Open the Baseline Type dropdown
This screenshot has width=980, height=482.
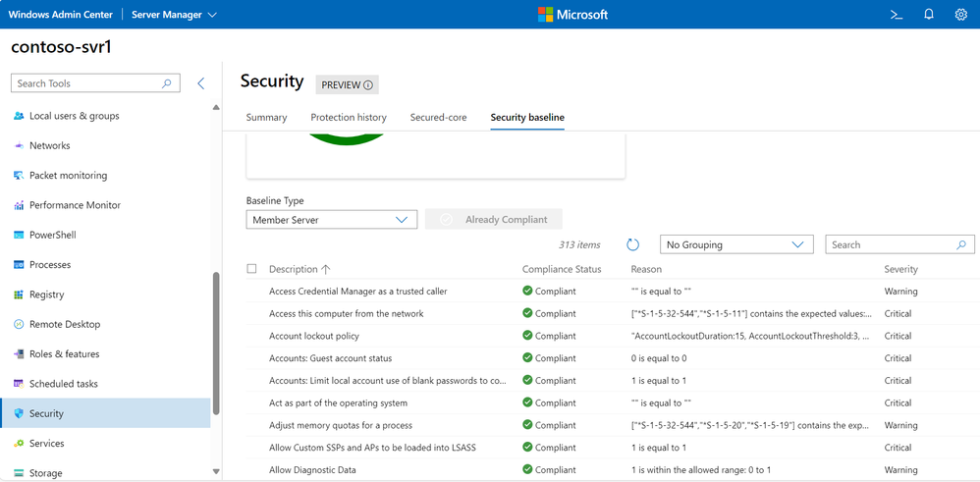(331, 220)
